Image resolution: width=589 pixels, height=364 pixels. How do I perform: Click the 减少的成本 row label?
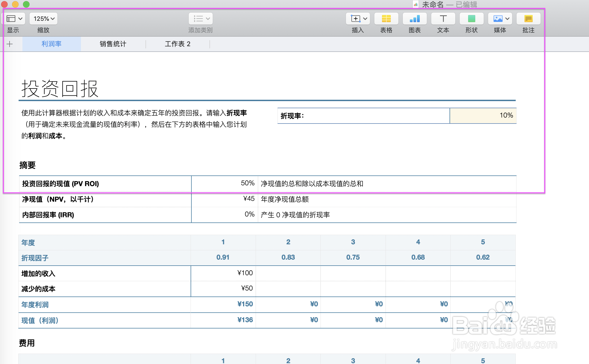tap(104, 289)
